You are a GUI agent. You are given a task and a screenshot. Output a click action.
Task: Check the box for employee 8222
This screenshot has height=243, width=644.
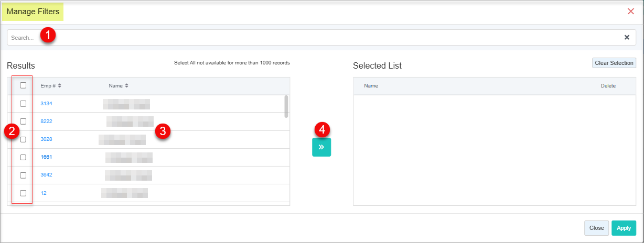(x=23, y=121)
